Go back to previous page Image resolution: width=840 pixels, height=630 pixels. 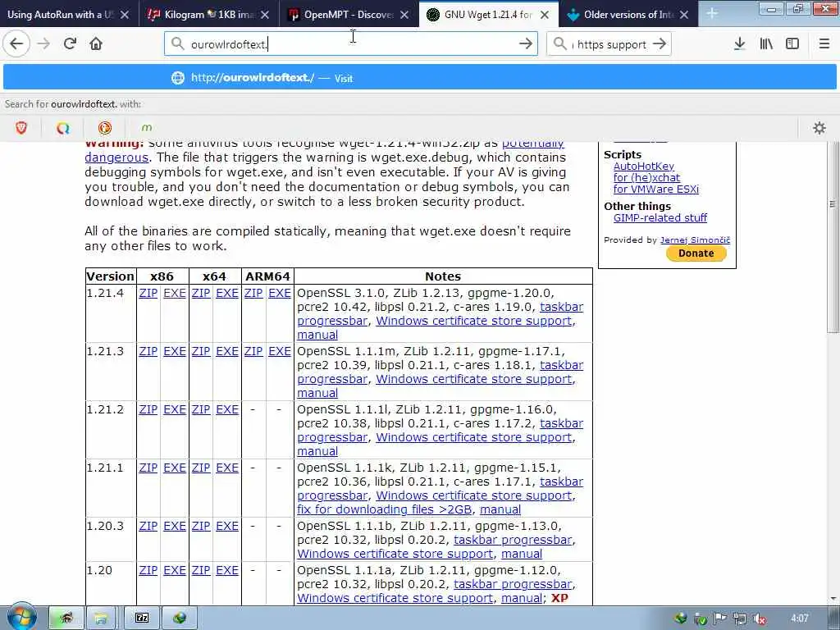[16, 44]
